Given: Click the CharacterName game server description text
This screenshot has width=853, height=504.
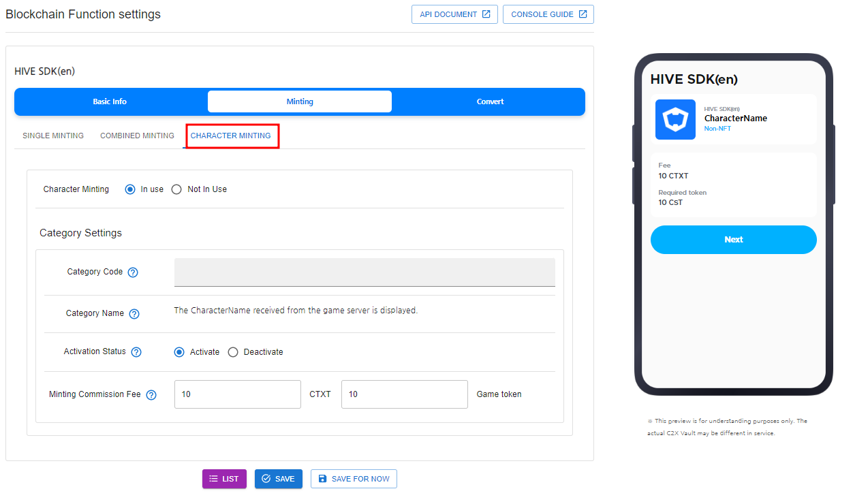Looking at the screenshot, I should [x=296, y=311].
